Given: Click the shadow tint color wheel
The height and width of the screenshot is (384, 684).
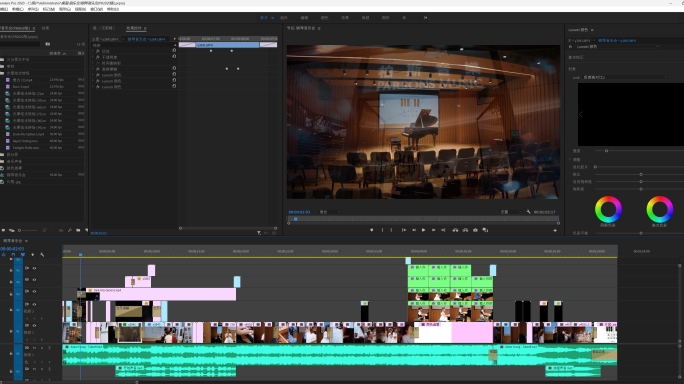Looking at the screenshot, I should [x=608, y=209].
